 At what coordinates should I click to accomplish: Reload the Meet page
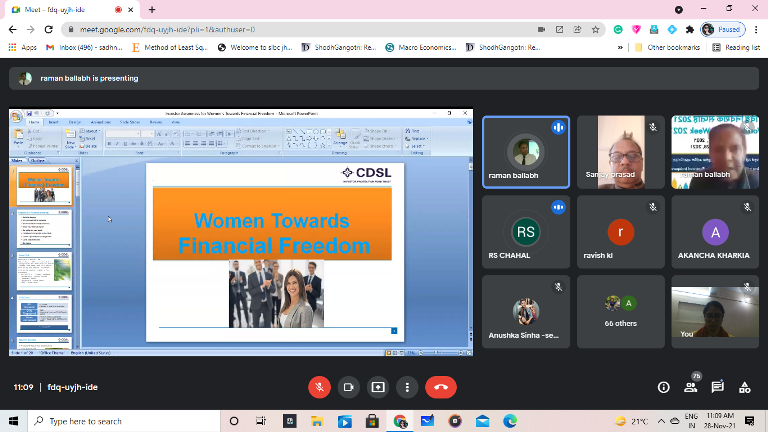coord(48,29)
